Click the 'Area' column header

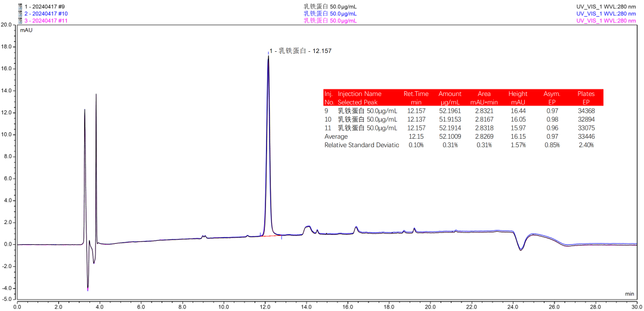pos(484,94)
